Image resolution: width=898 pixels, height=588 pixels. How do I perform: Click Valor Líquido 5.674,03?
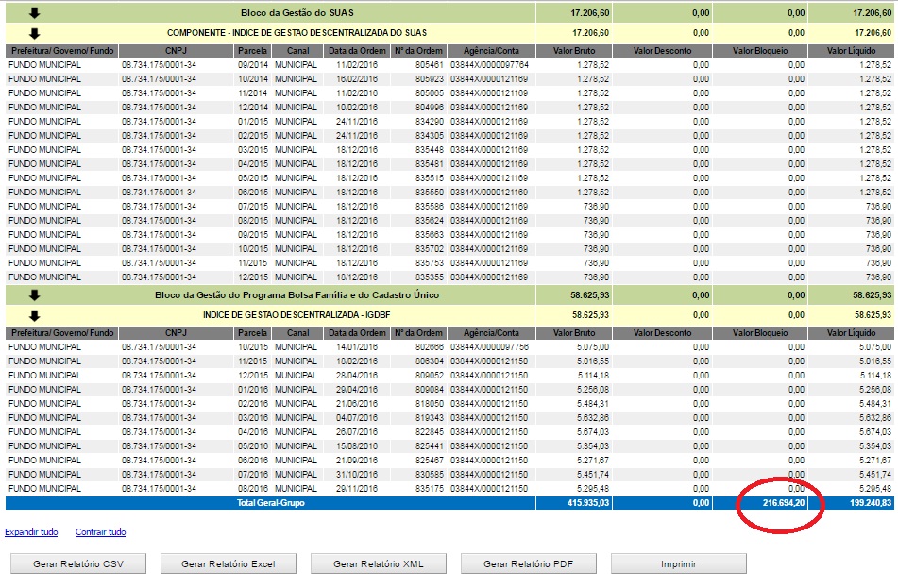875,431
